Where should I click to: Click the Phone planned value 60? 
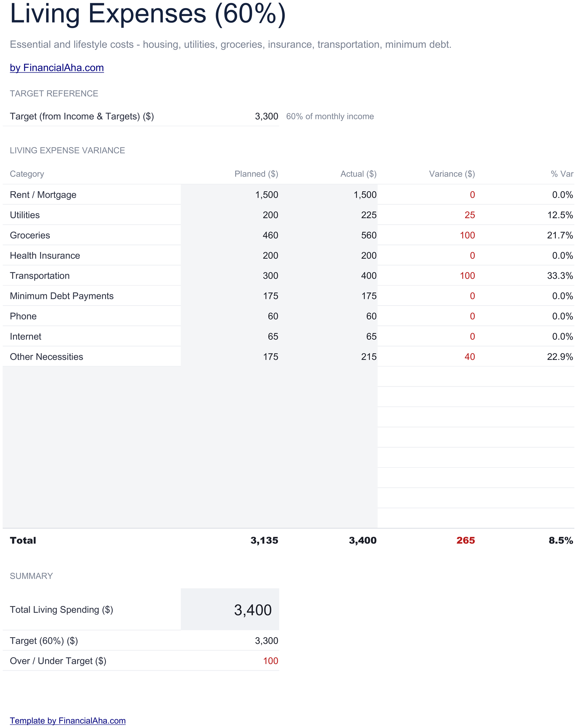273,316
